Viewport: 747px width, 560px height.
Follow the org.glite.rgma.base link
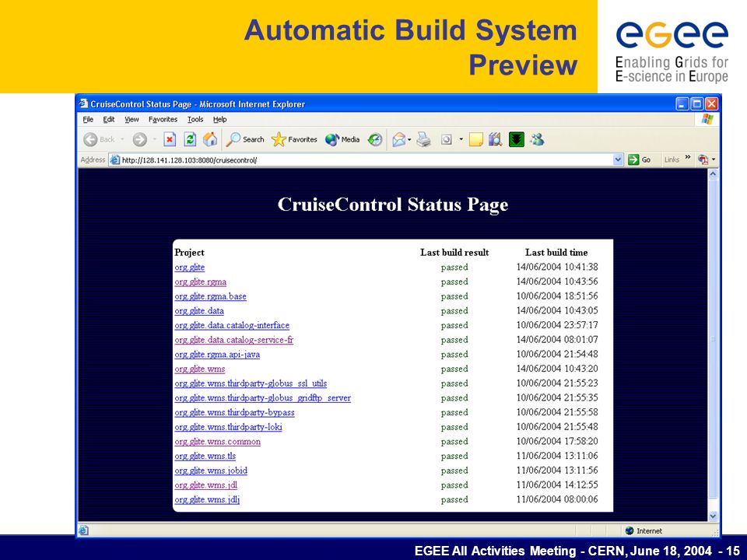coord(211,296)
